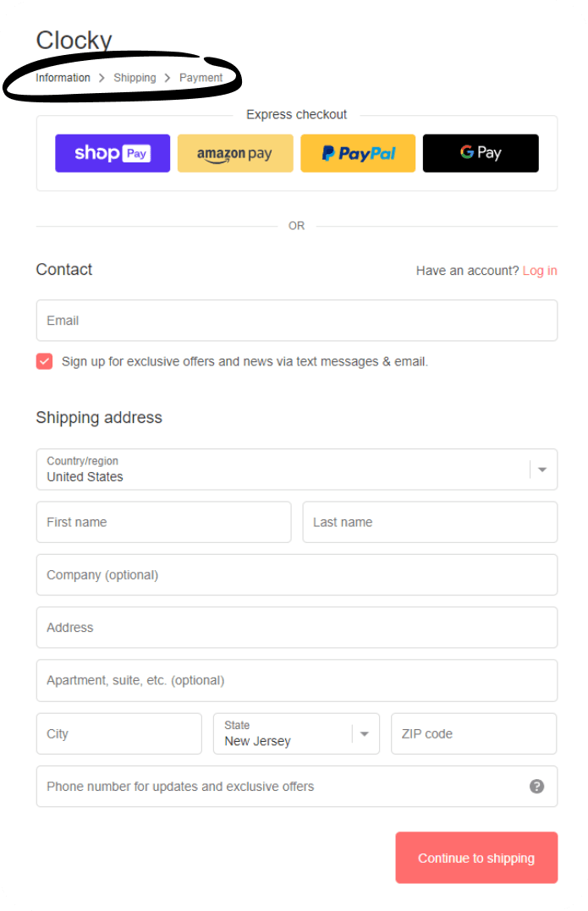The image size is (588, 911).
Task: Check out using Google Pay
Action: click(481, 153)
